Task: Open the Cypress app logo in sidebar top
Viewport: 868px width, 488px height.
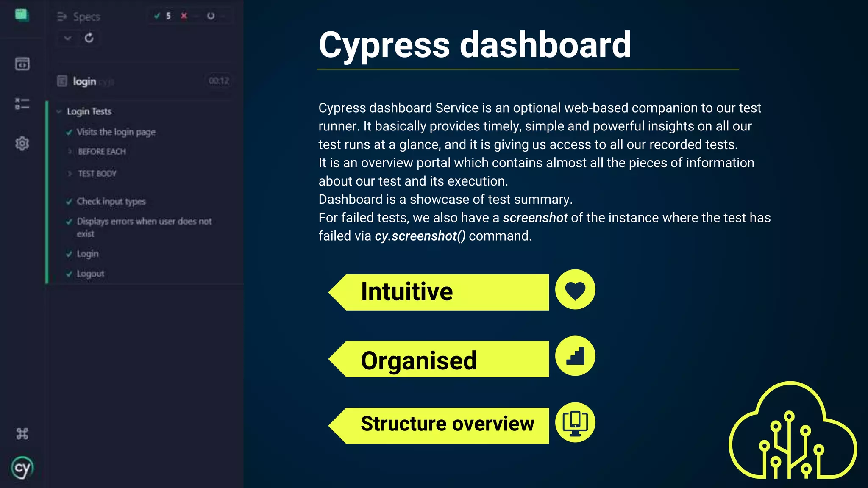Action: coord(22,15)
